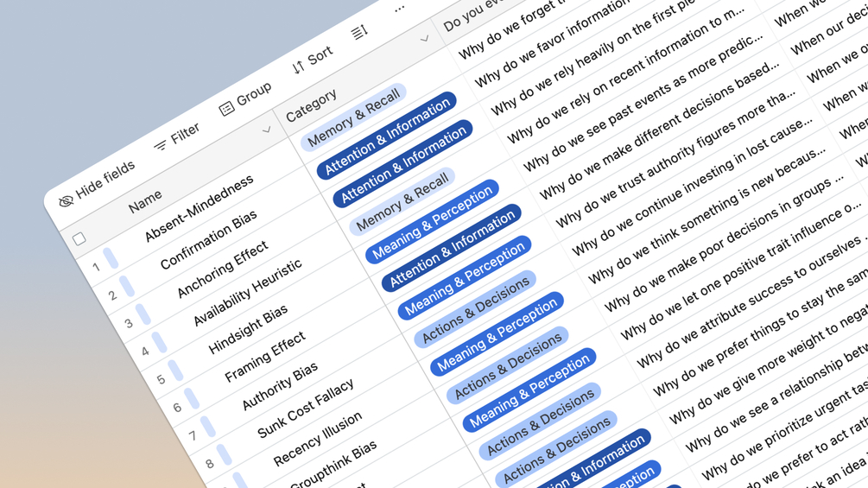Click Actions & Decisions tag for Sunk Cost Fallacy

[475, 310]
